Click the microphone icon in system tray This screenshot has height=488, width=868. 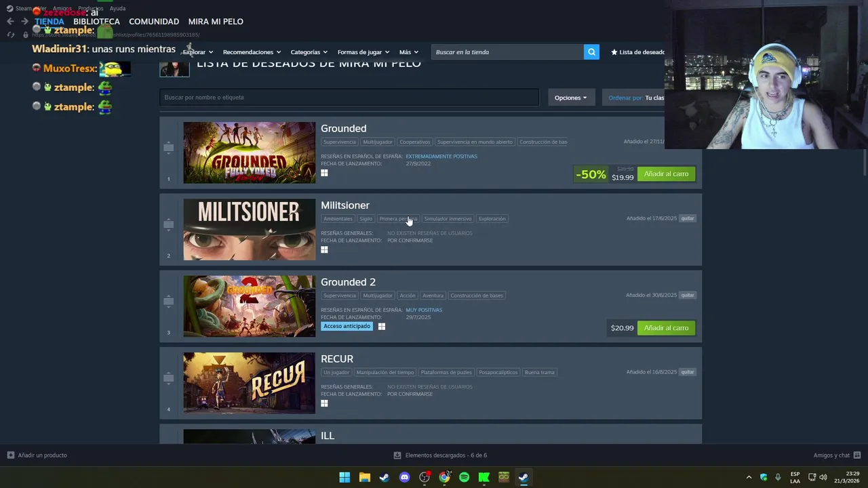pos(778,477)
